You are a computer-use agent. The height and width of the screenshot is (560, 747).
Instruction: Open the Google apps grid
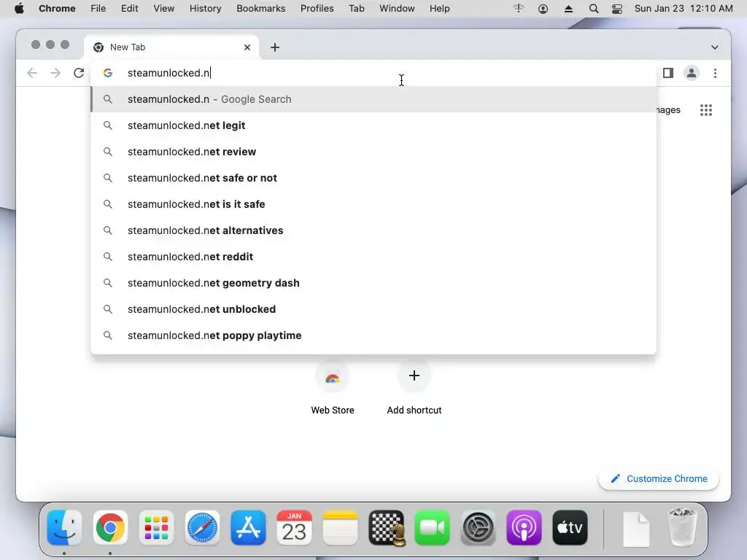tap(706, 110)
